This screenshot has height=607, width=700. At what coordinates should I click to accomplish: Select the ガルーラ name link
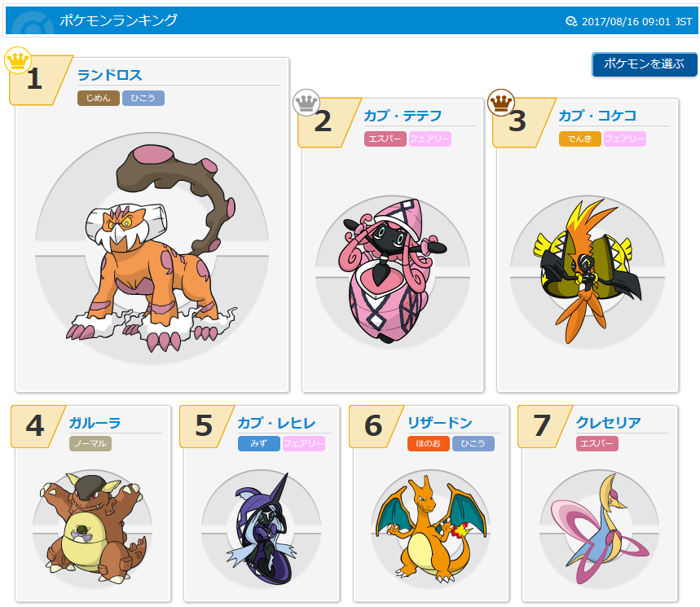click(x=95, y=422)
